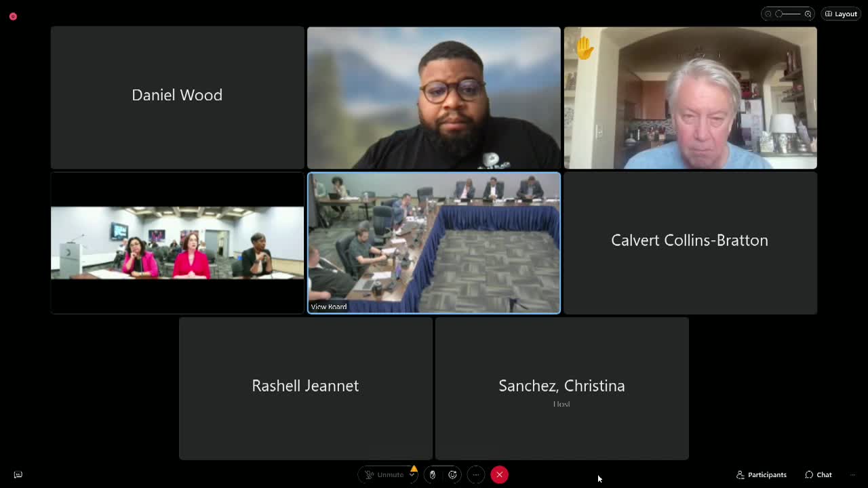Select the man with glasses video tile

tap(434, 98)
